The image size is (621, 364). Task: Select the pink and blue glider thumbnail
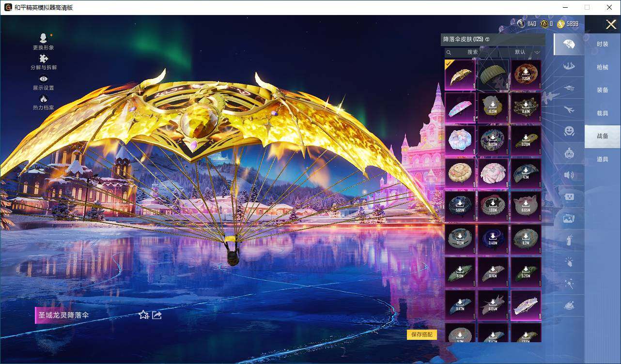(460, 108)
